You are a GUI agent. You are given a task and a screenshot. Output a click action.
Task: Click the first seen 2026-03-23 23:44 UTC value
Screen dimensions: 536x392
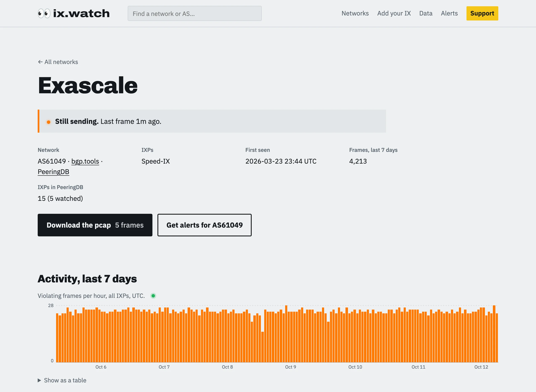pyautogui.click(x=281, y=161)
